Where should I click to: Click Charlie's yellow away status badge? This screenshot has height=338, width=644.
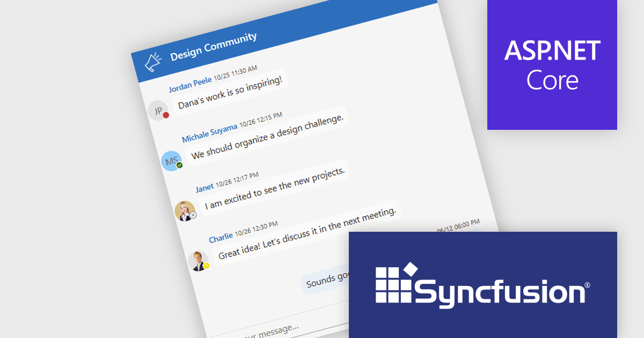(x=207, y=265)
